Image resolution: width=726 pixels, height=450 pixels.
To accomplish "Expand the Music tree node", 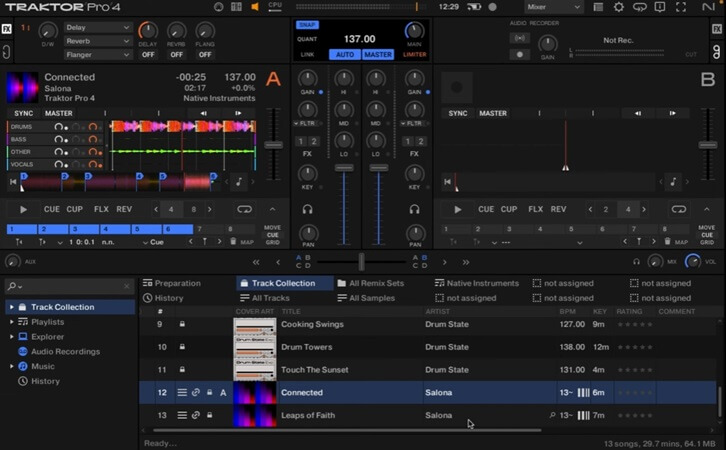I will pyautogui.click(x=12, y=366).
